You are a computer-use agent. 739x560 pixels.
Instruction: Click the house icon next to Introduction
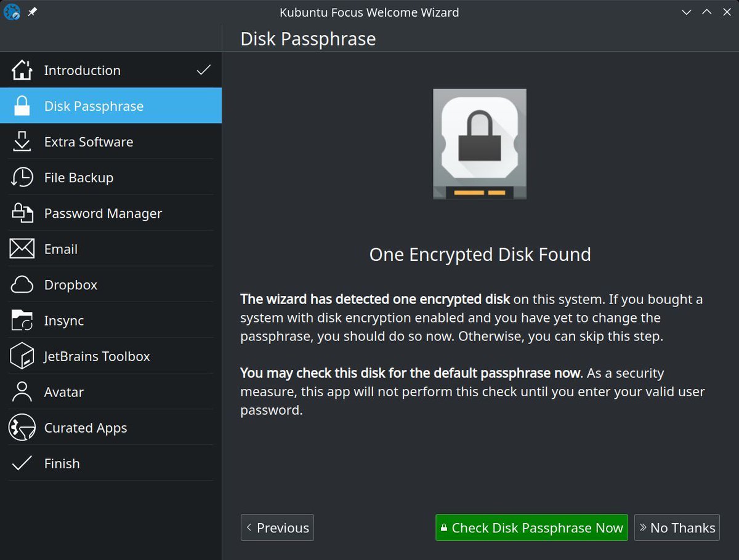coord(22,70)
